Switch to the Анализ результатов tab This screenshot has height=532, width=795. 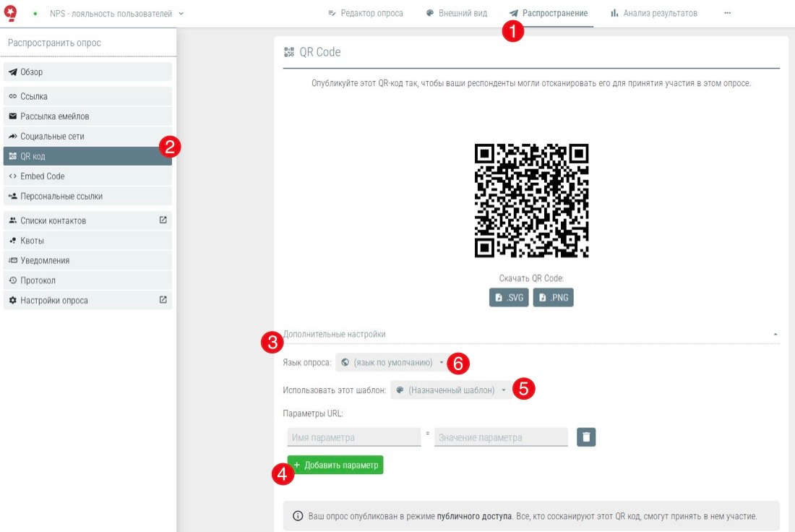(x=654, y=13)
